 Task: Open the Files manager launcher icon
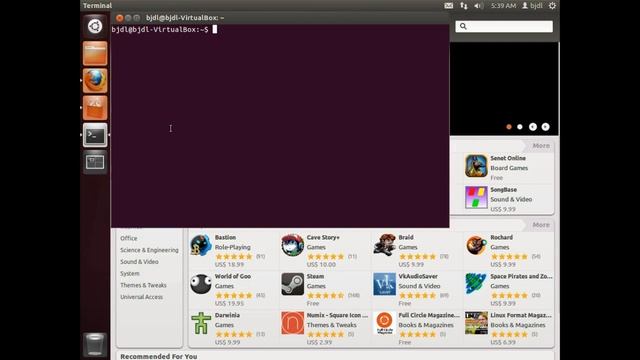point(95,53)
